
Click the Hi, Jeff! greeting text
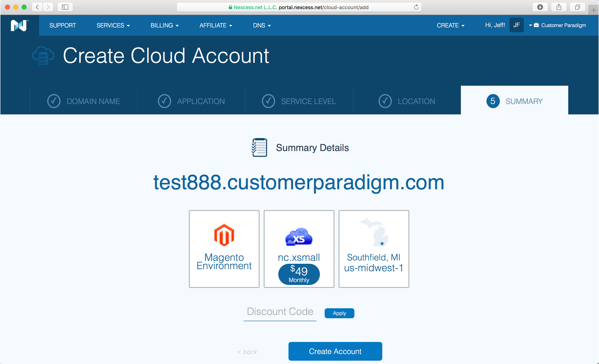point(495,25)
